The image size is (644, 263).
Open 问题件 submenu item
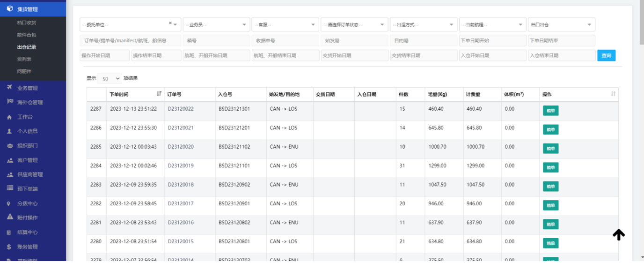24,71
